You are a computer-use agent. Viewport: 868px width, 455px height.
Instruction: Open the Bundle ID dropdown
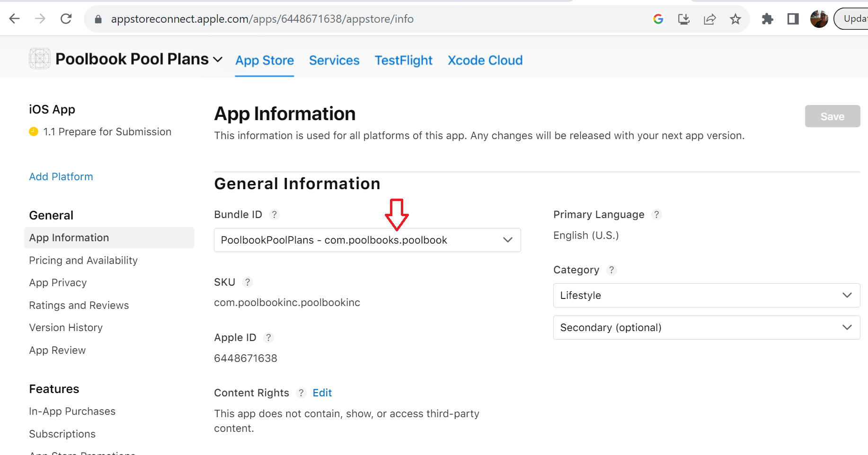(x=367, y=240)
